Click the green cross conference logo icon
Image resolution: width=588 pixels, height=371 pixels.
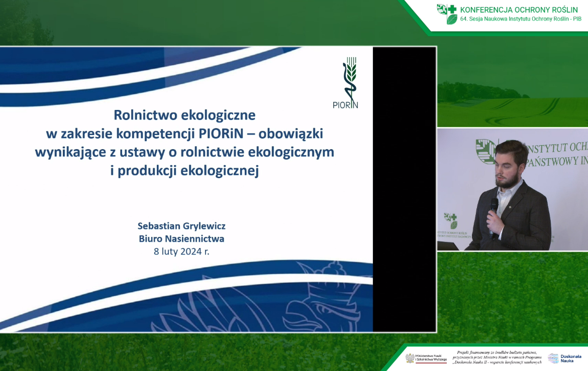click(447, 14)
